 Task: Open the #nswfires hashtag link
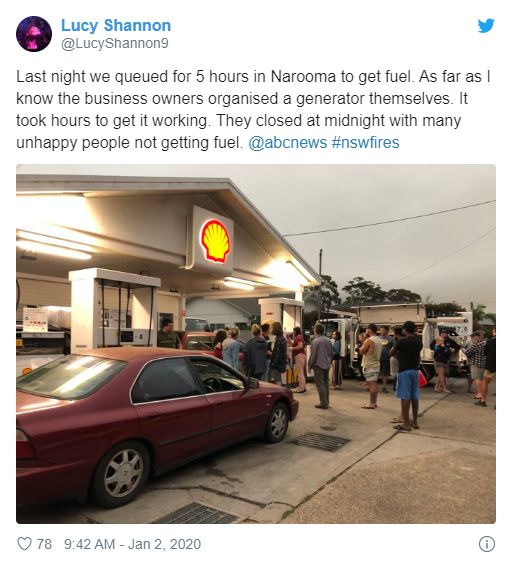[365, 143]
